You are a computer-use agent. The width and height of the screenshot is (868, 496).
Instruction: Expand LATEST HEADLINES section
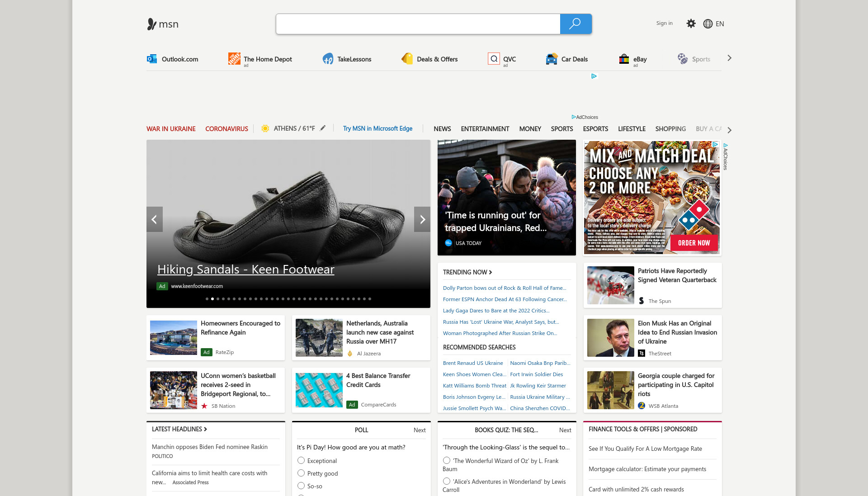[x=179, y=429]
